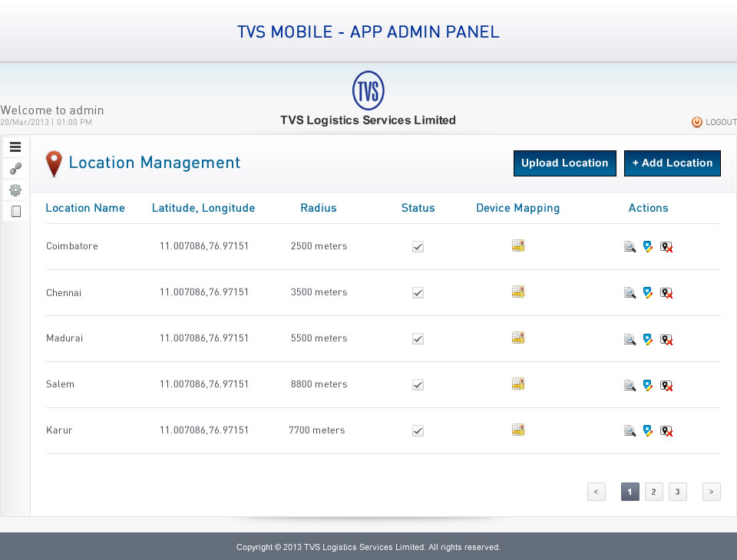Toggle status checkbox for Coimbatore
This screenshot has width=737, height=560.
[x=418, y=247]
